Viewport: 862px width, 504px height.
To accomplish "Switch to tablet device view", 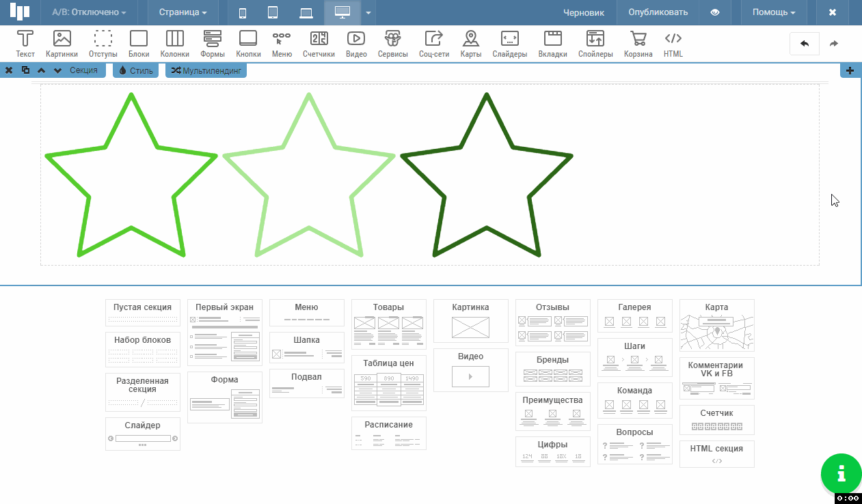I will point(273,12).
